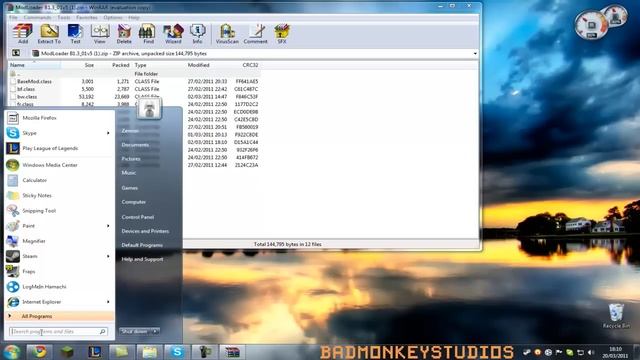Click the Add toolbar icon in WinRAR
Image resolution: width=640 pixels, height=360 pixels.
tap(23, 33)
